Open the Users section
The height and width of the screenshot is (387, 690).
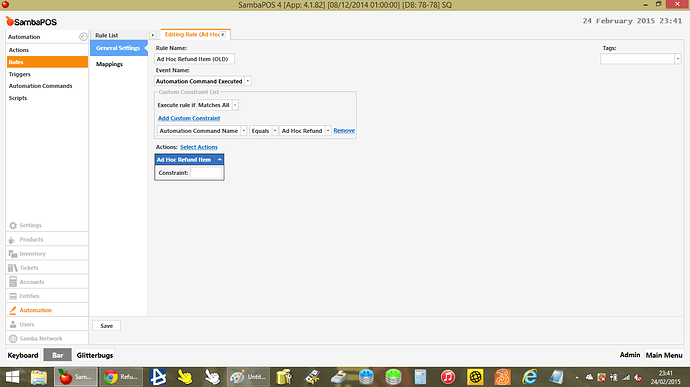(x=47, y=324)
